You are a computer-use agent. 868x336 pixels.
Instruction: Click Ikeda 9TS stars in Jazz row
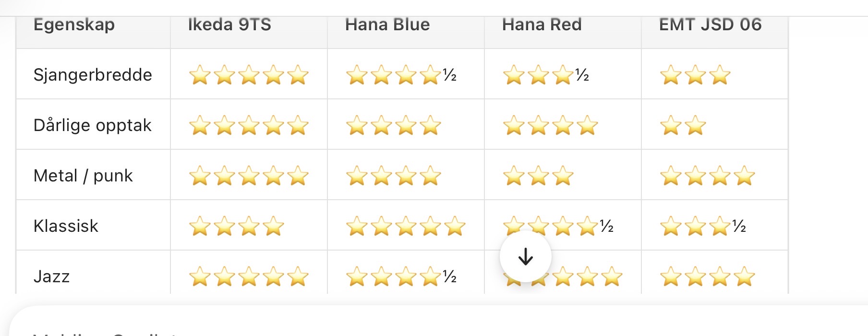pyautogui.click(x=248, y=277)
